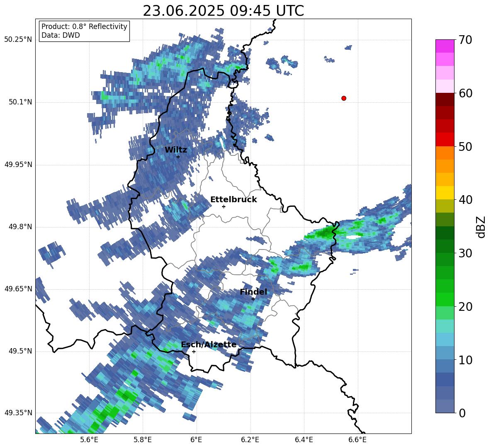
Task: Click the 49.35°N latitude label
Action: (18, 413)
